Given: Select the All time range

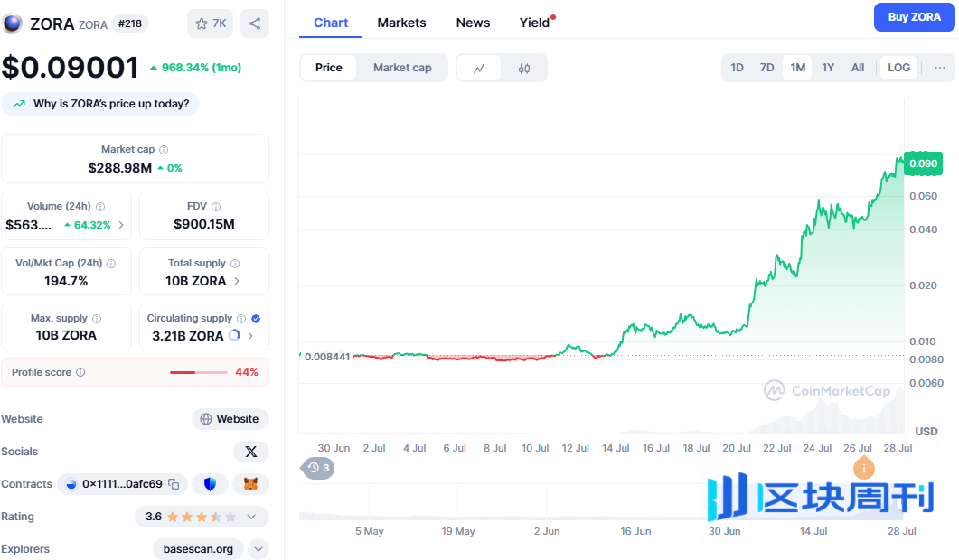Looking at the screenshot, I should pyautogui.click(x=858, y=68).
